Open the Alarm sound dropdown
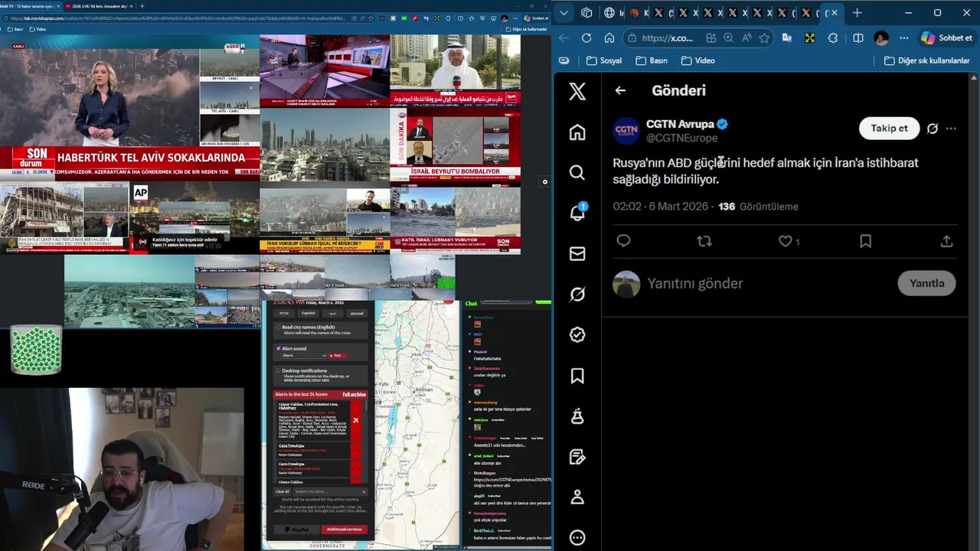Viewport: 980px width, 551px height. (304, 356)
